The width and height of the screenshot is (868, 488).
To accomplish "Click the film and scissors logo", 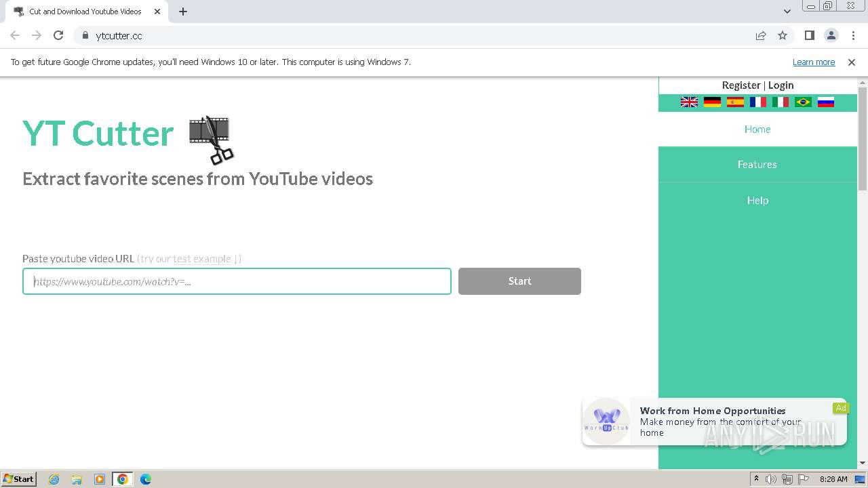I will pos(211,140).
